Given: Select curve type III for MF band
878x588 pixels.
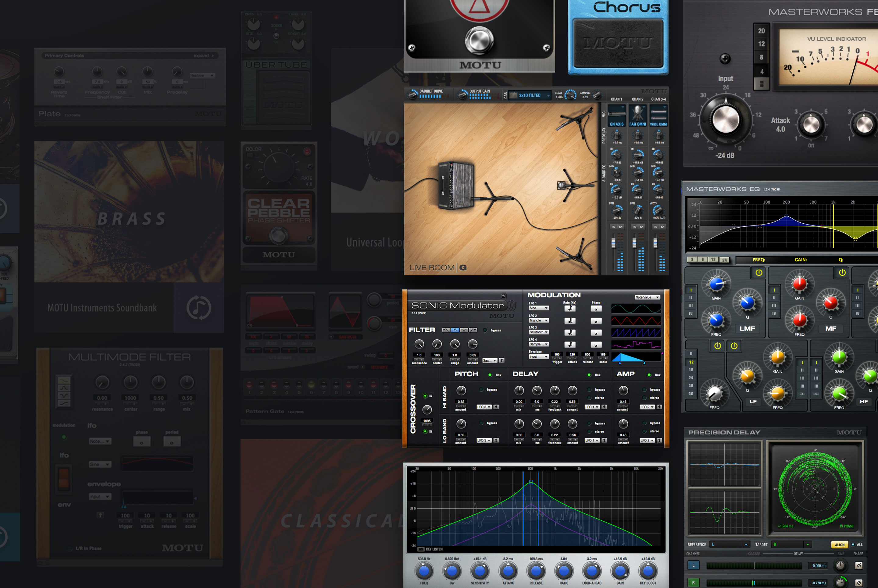Looking at the screenshot, I should tap(774, 306).
